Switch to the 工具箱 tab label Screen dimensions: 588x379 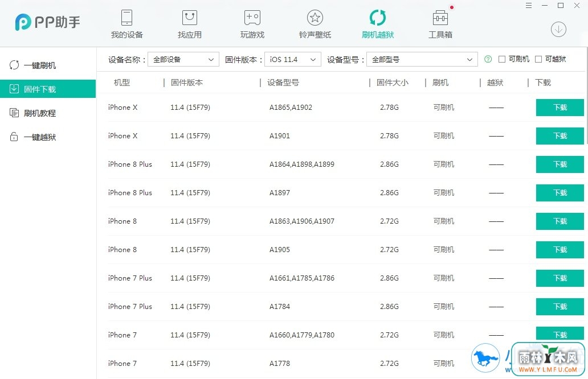440,35
